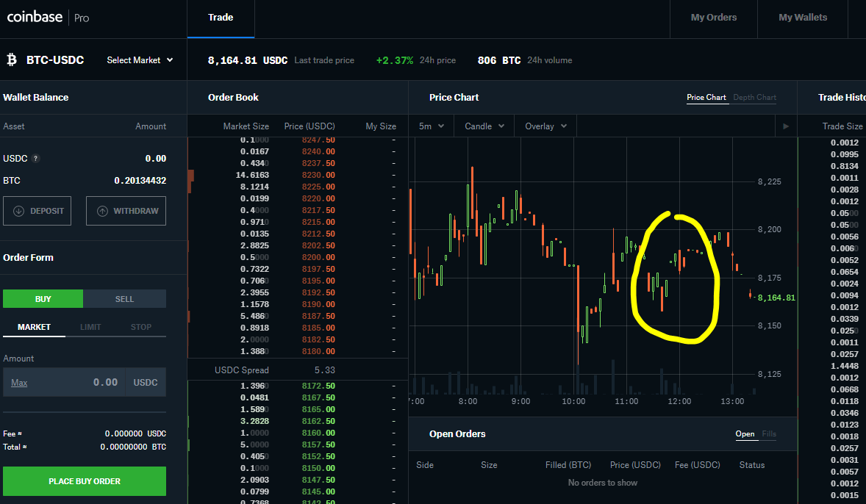Image resolution: width=866 pixels, height=504 pixels.
Task: Click the 806 BTC 24h volume
Action: click(499, 60)
